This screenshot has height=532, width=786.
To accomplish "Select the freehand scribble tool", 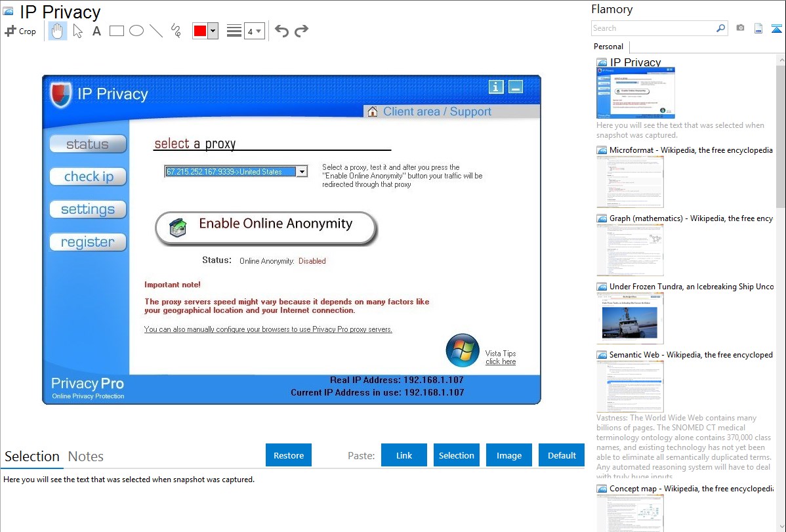I will (175, 31).
